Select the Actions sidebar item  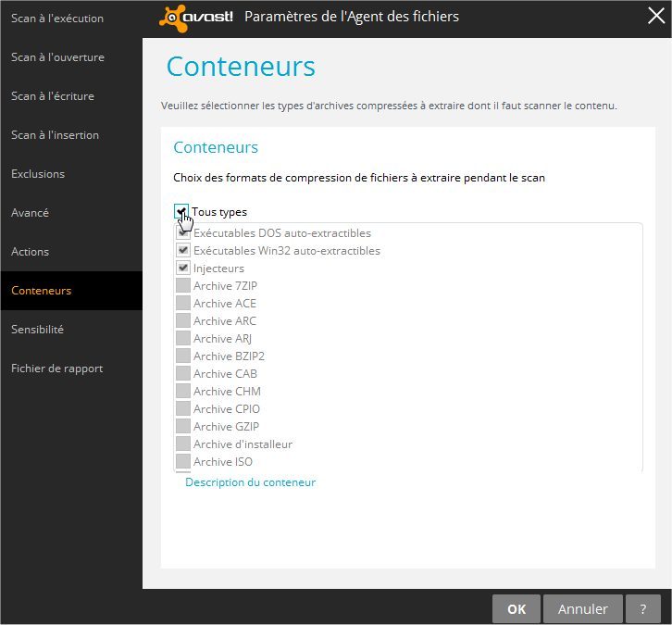pos(31,252)
